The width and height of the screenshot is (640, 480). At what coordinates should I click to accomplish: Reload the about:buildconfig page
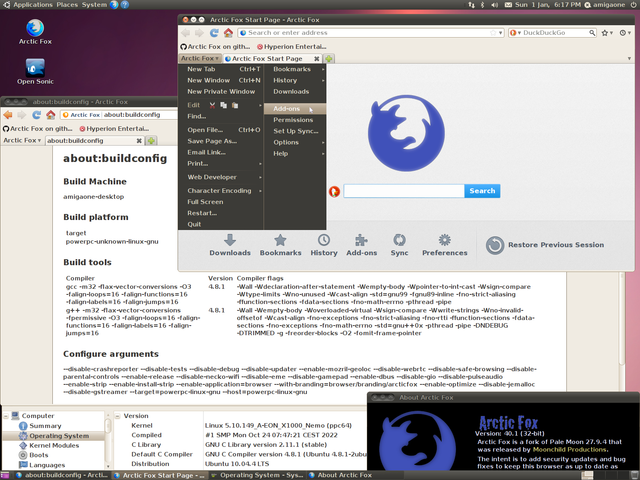pos(36,115)
